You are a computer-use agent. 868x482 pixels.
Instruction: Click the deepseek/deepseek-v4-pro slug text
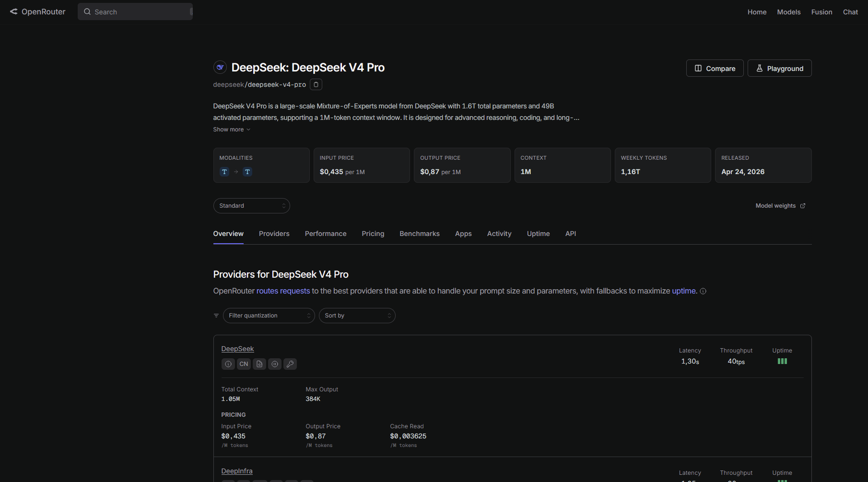coord(259,84)
